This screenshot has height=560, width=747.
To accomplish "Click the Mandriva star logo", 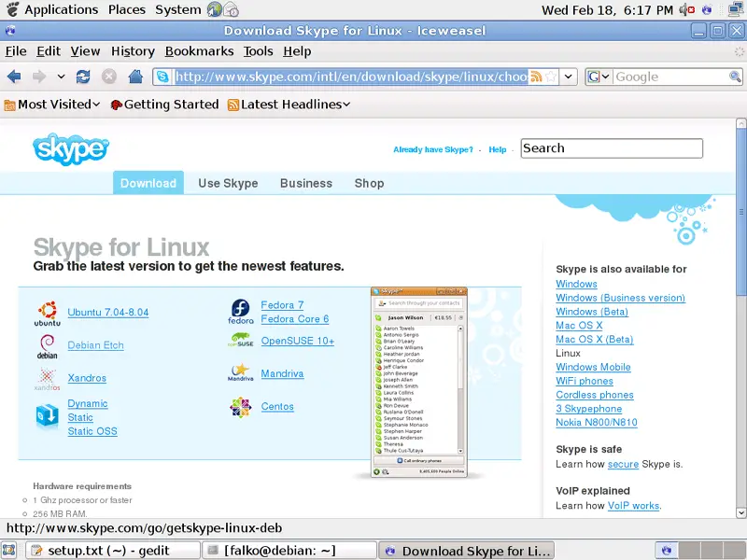I will pyautogui.click(x=241, y=372).
